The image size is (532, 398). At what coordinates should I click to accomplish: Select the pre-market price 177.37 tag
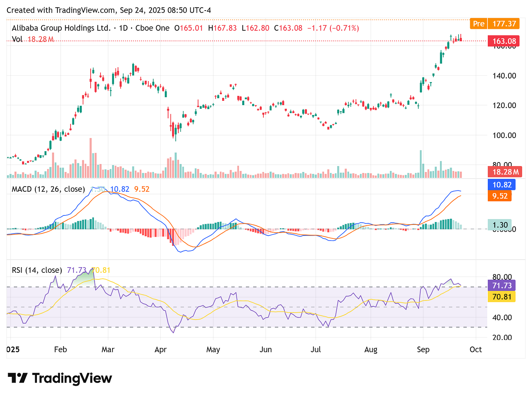[504, 24]
